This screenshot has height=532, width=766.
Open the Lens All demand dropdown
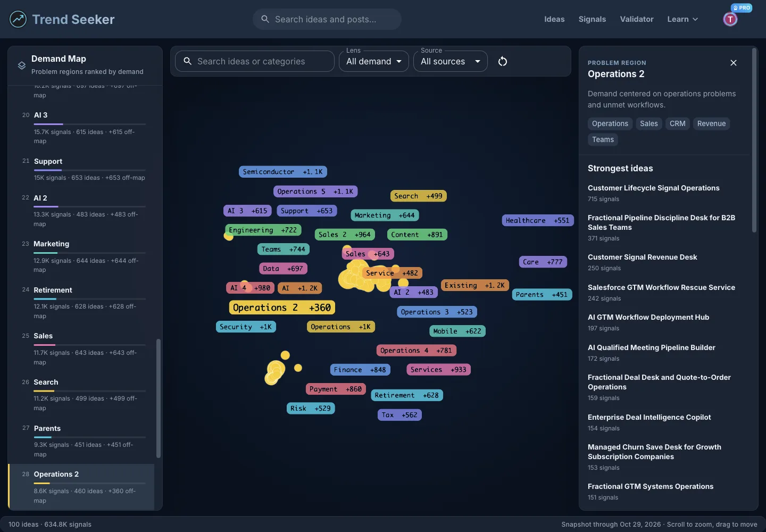point(374,61)
